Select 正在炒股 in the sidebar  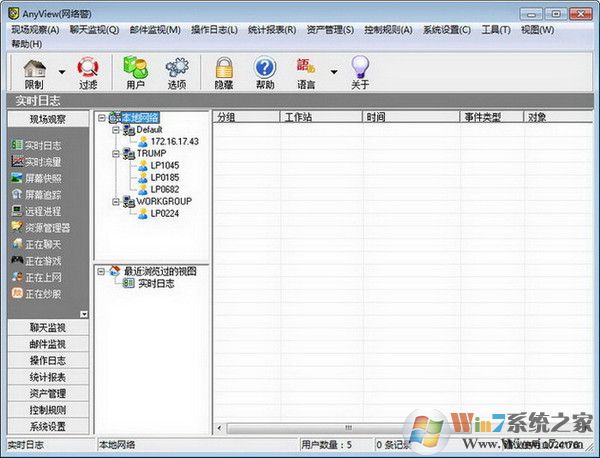(36, 294)
